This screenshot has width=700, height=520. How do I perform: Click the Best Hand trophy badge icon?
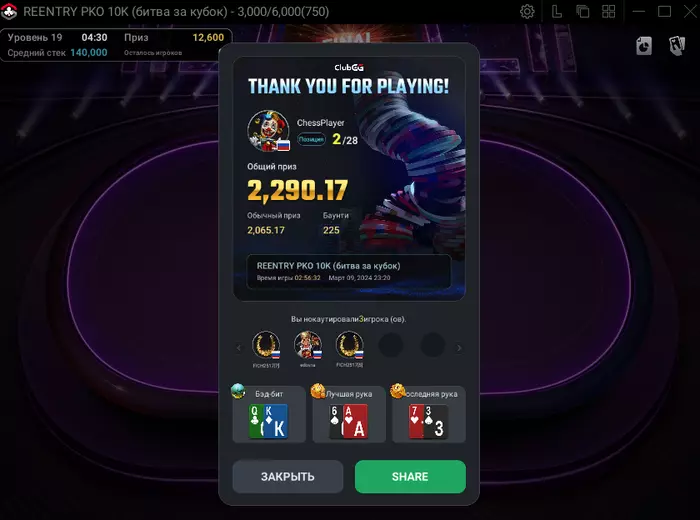(318, 391)
